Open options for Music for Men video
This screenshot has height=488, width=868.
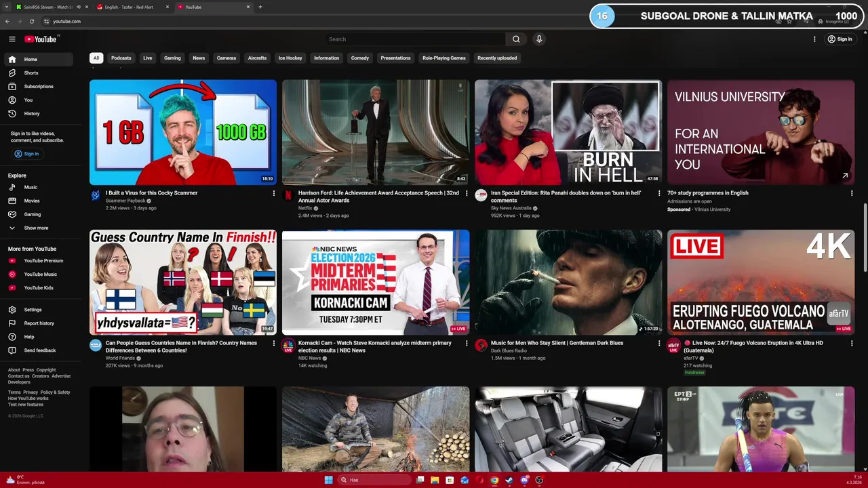click(659, 343)
